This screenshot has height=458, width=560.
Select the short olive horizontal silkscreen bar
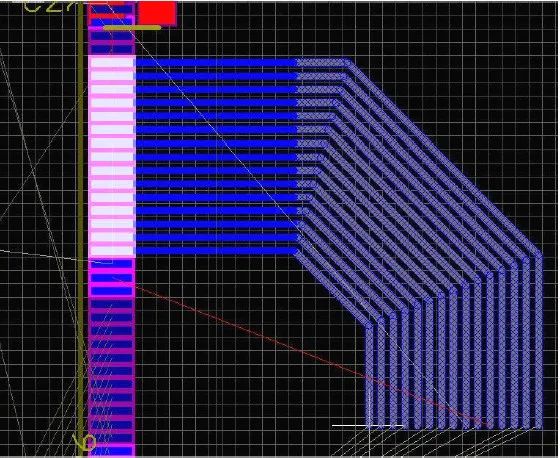(x=132, y=28)
